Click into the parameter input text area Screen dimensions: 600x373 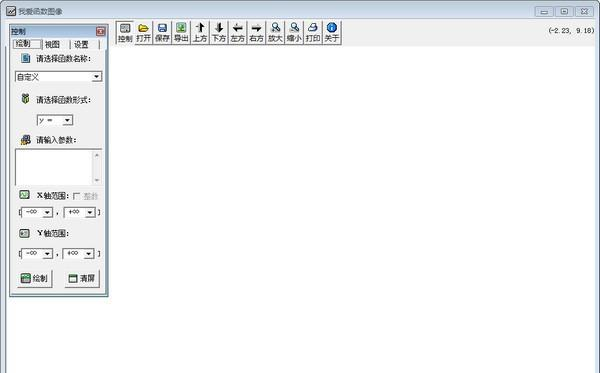coord(54,167)
